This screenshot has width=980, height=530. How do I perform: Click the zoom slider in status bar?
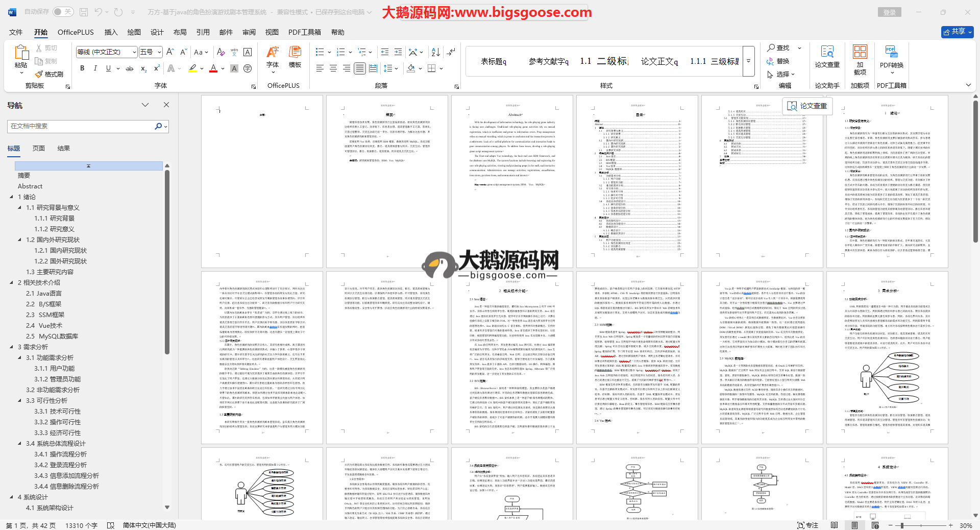pyautogui.click(x=902, y=525)
